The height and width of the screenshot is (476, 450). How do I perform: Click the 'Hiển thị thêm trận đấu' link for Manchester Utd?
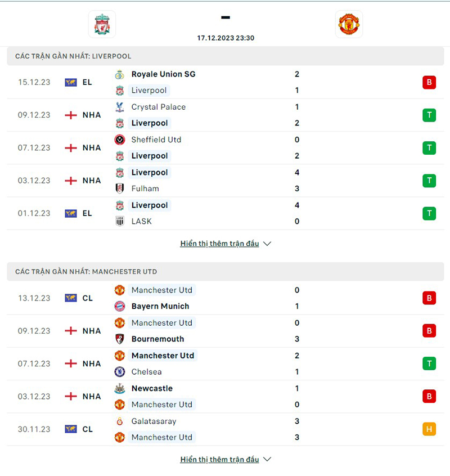[x=220, y=459]
